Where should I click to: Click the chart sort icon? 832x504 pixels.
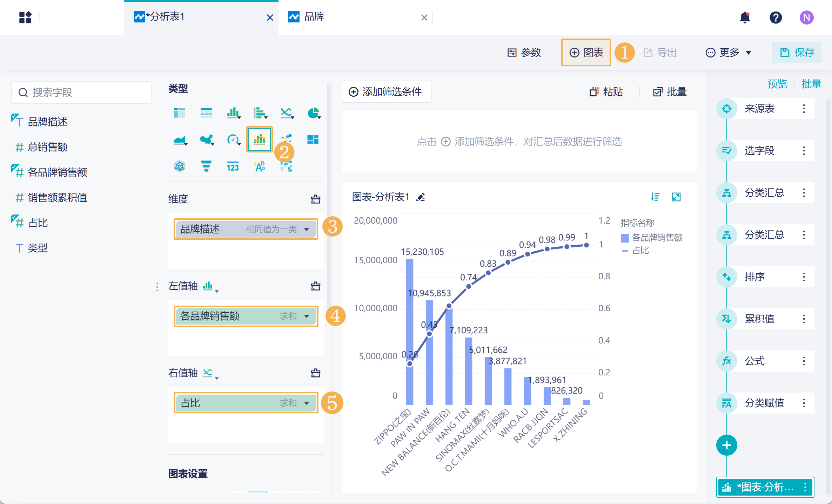(655, 197)
